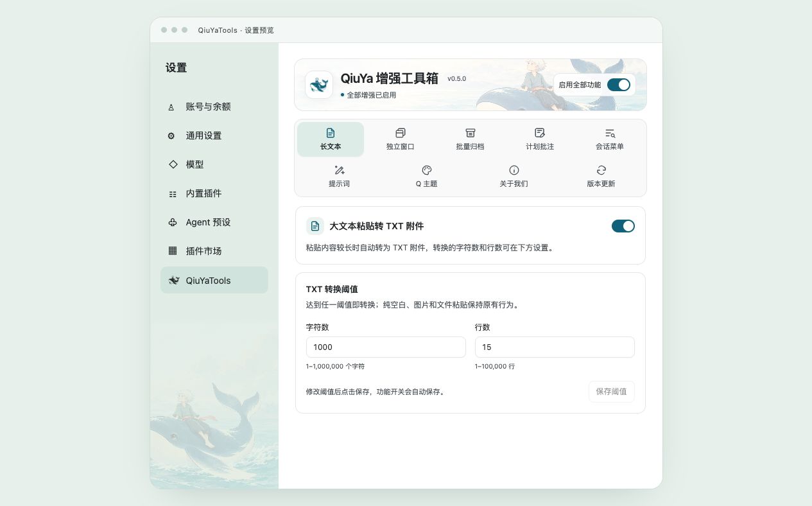Click the window title QiuYaTools · 设置预览

click(x=236, y=30)
